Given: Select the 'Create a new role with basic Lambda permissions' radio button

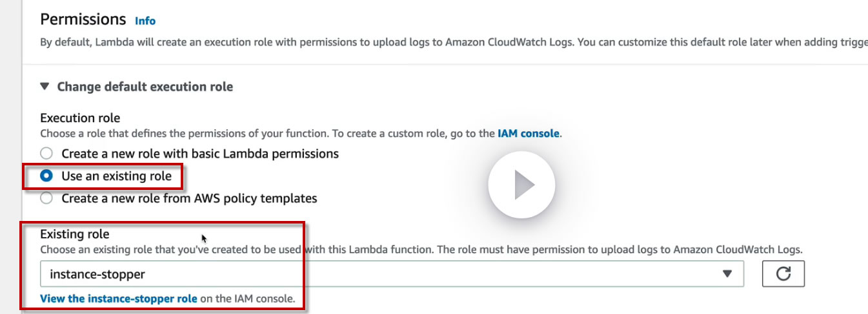Looking at the screenshot, I should 46,154.
